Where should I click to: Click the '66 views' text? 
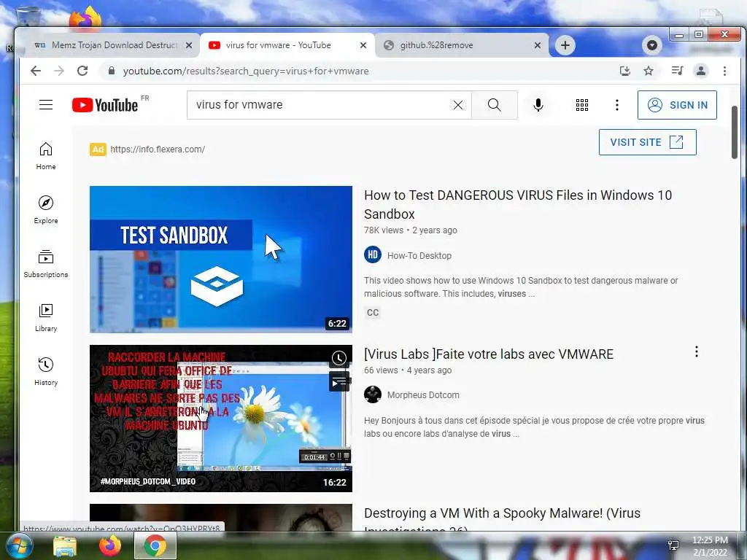[x=381, y=370]
